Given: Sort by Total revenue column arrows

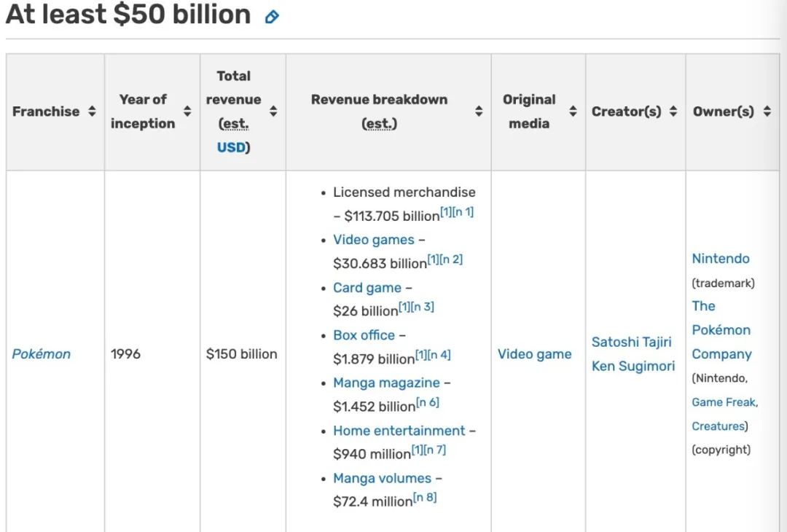Looking at the screenshot, I should 273,111.
